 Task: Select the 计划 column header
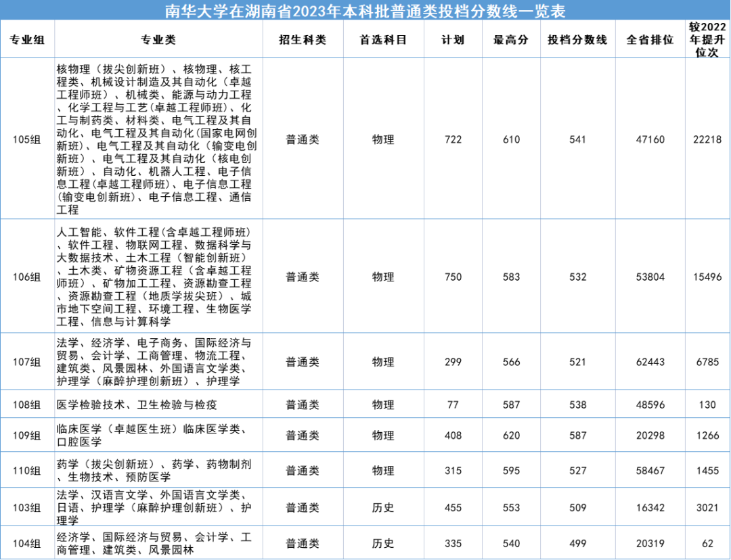click(452, 40)
